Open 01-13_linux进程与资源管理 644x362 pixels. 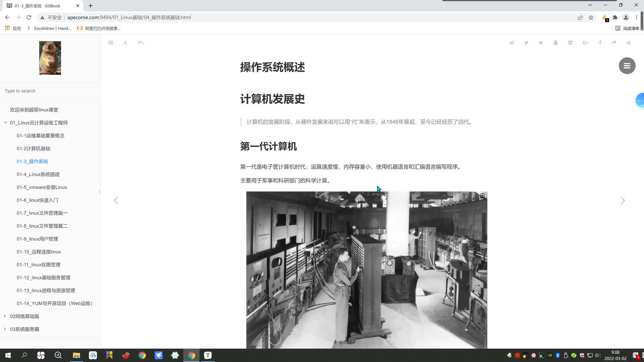46,290
